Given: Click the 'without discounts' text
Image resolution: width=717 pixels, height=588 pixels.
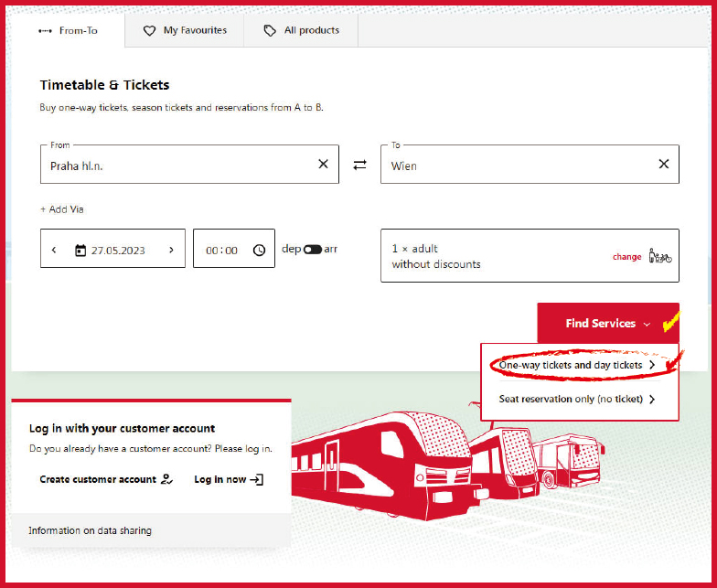Looking at the screenshot, I should (x=436, y=264).
